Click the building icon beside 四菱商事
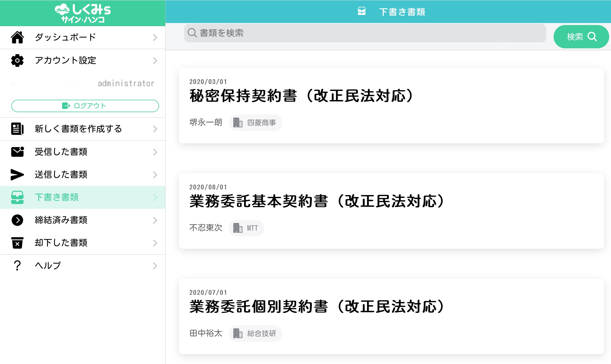Image resolution: width=611 pixels, height=364 pixels. click(x=238, y=122)
